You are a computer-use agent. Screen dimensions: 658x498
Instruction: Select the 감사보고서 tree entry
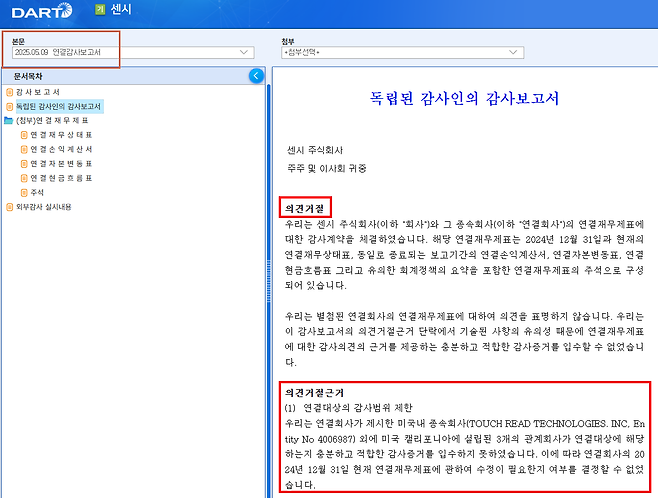click(x=37, y=92)
